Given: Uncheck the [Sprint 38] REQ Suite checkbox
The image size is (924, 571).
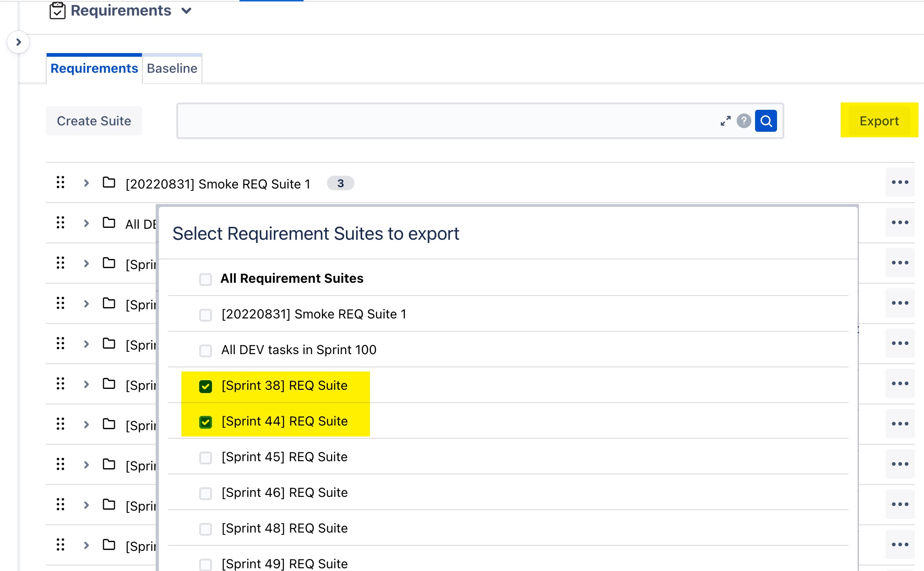Looking at the screenshot, I should pos(206,386).
